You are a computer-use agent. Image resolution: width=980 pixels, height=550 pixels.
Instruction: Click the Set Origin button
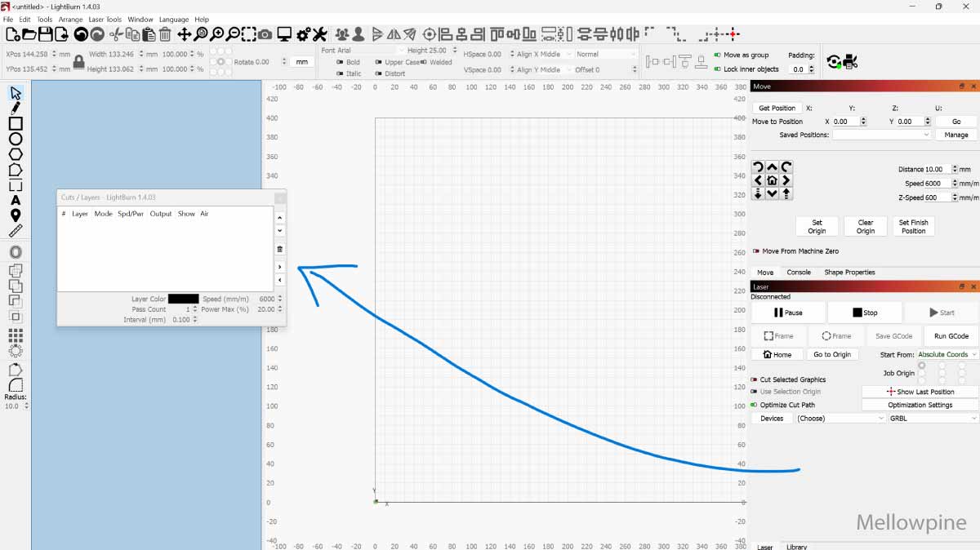pos(817,226)
